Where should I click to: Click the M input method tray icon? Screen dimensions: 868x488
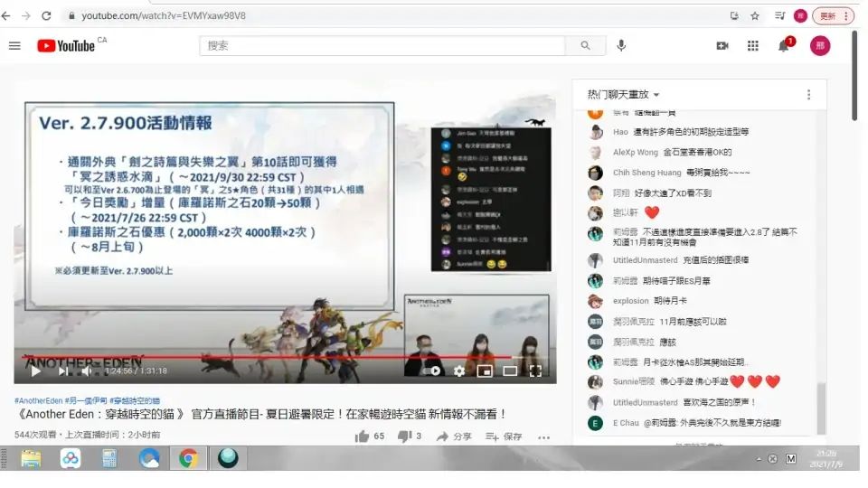(791, 459)
